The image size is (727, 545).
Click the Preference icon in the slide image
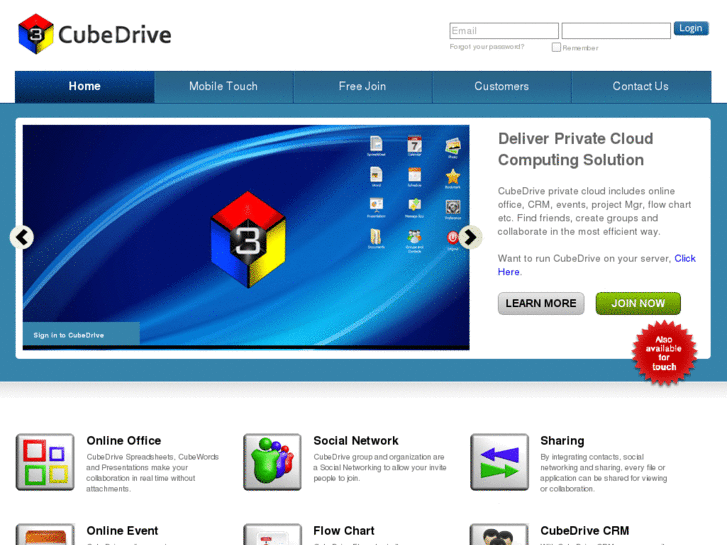(453, 209)
